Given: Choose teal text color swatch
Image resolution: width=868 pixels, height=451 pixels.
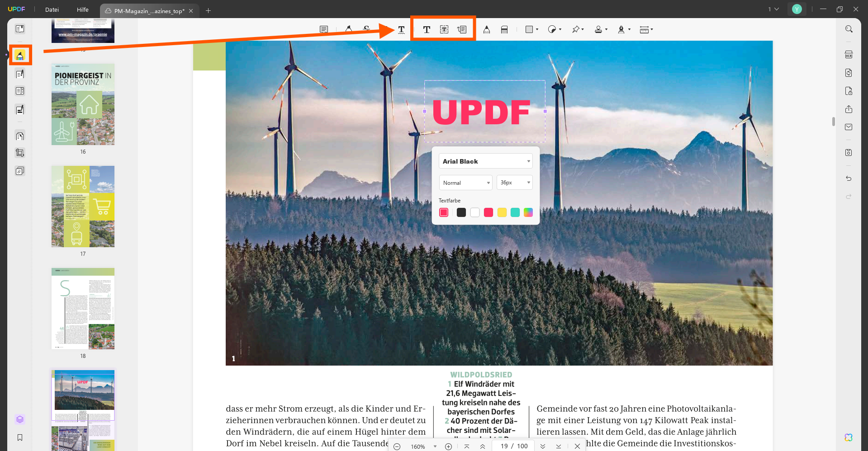Looking at the screenshot, I should click(515, 212).
